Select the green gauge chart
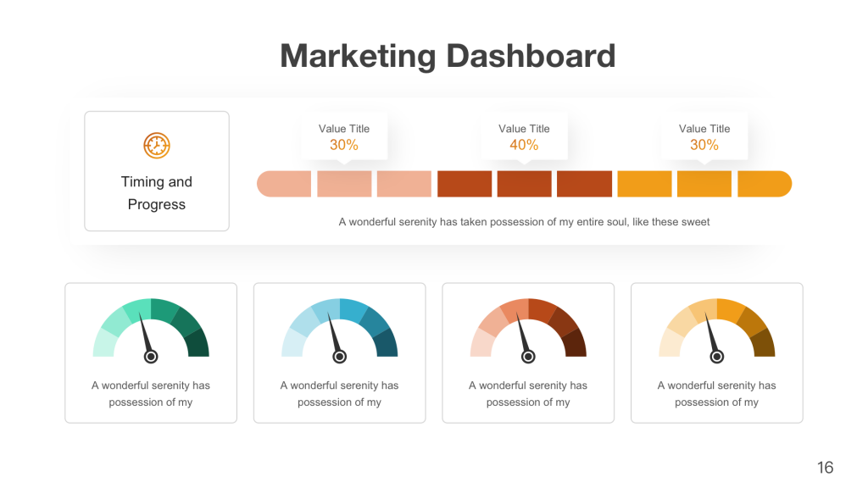 point(151,331)
